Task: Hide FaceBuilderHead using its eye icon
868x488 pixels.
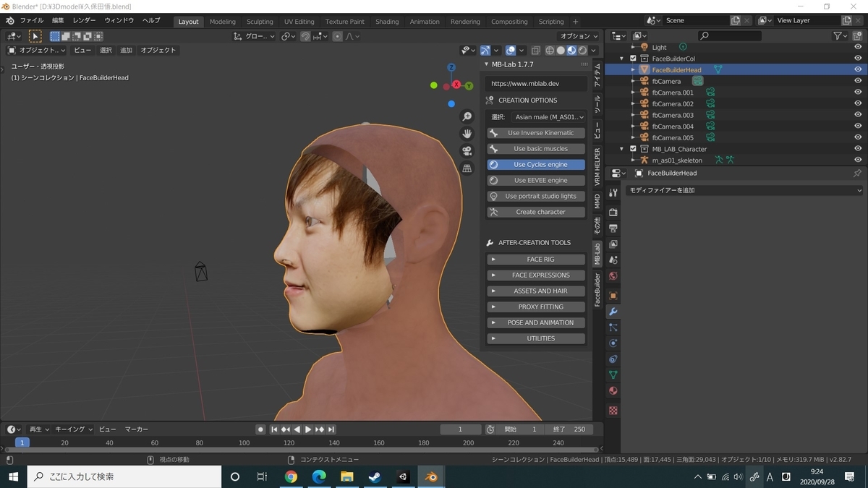Action: point(858,70)
